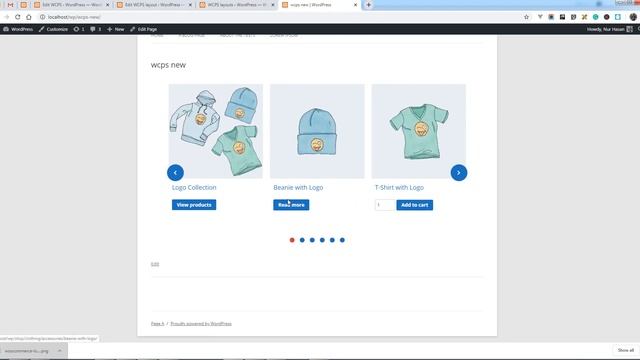Open comments indicator in admin bar

[x=96, y=29]
